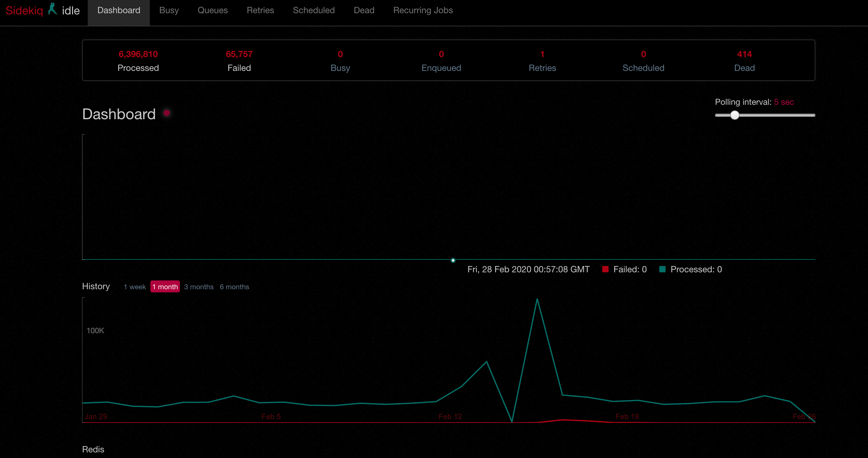Click the data point marker on the realtime graph
The height and width of the screenshot is (458, 868).
[452, 260]
